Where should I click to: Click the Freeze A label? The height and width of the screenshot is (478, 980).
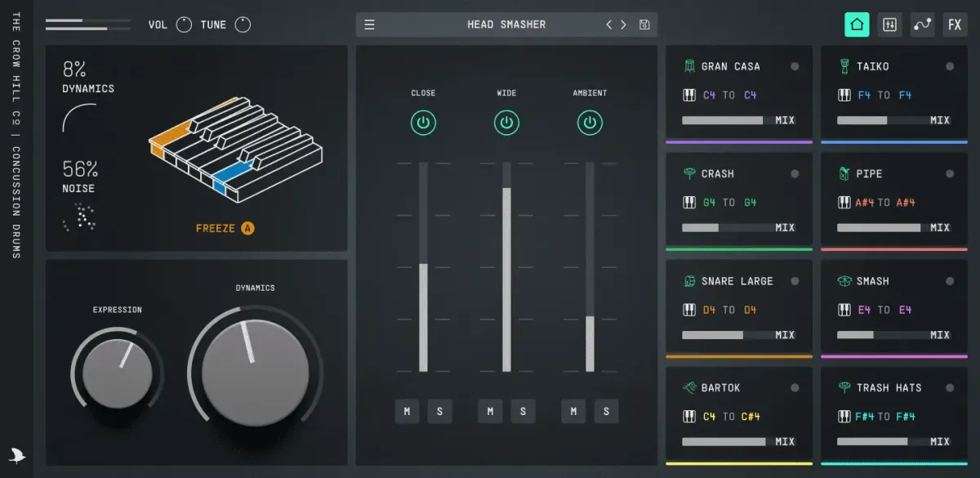click(225, 228)
